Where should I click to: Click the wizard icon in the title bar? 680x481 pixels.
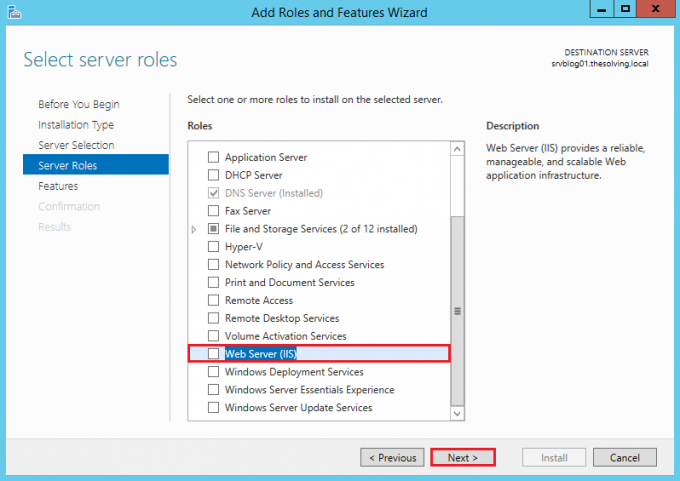13,12
